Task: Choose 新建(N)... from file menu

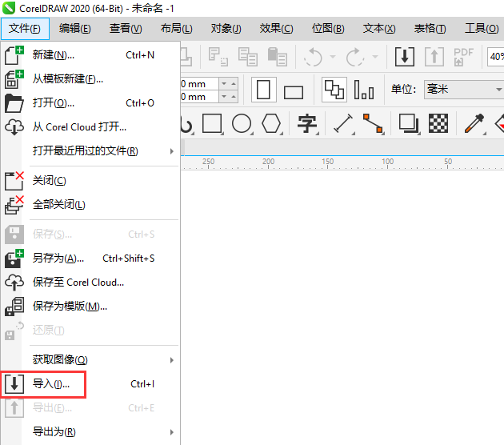Action: pyautogui.click(x=90, y=55)
